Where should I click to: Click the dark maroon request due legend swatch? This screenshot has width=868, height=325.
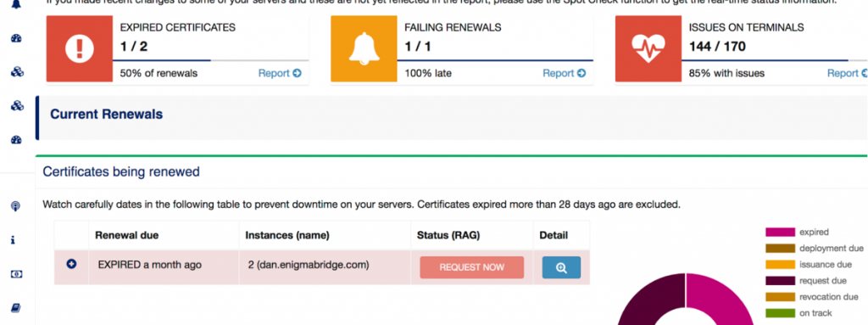coord(780,281)
